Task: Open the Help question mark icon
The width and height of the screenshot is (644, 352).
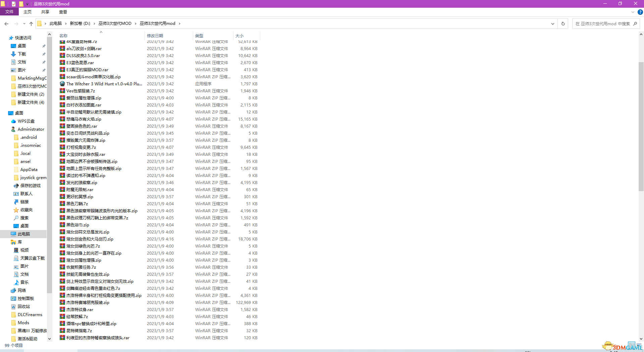Action: tap(640, 12)
